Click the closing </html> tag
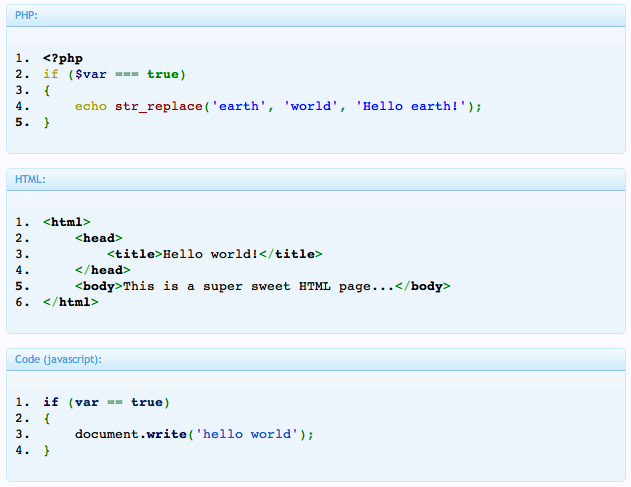This screenshot has width=631, height=487. (71, 302)
